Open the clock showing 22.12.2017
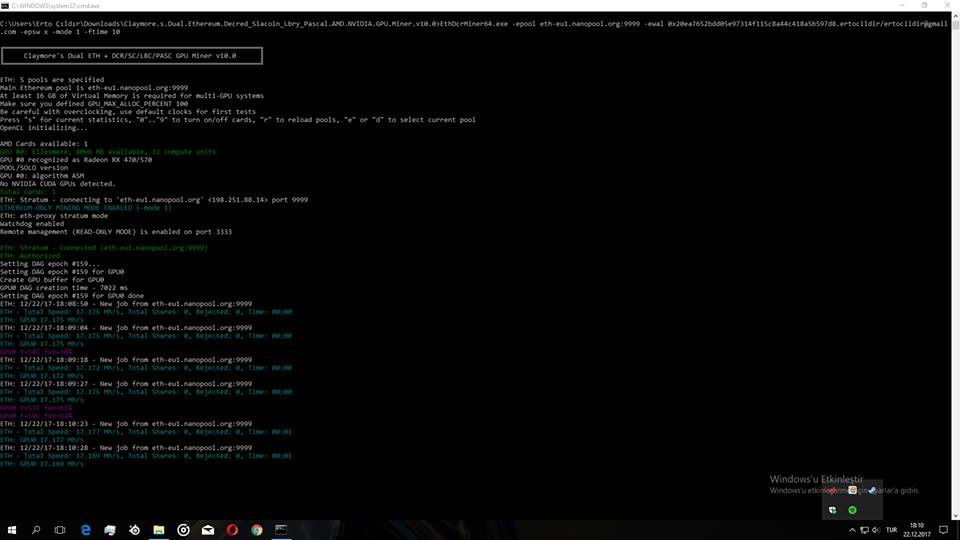 coord(917,530)
